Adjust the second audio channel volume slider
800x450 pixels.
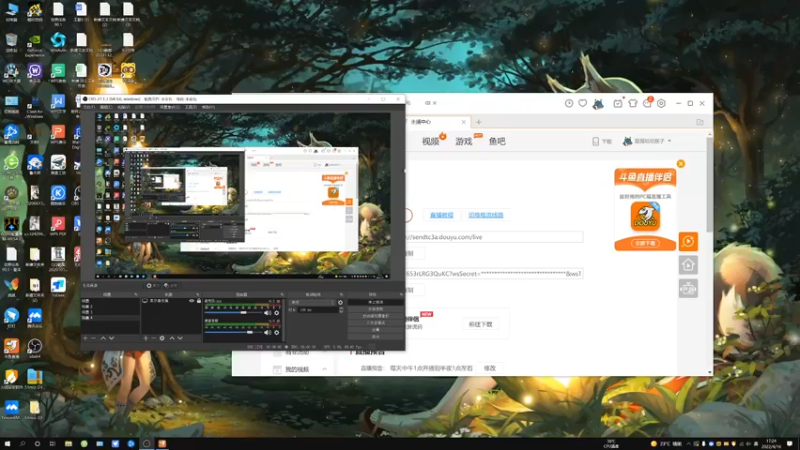point(234,333)
